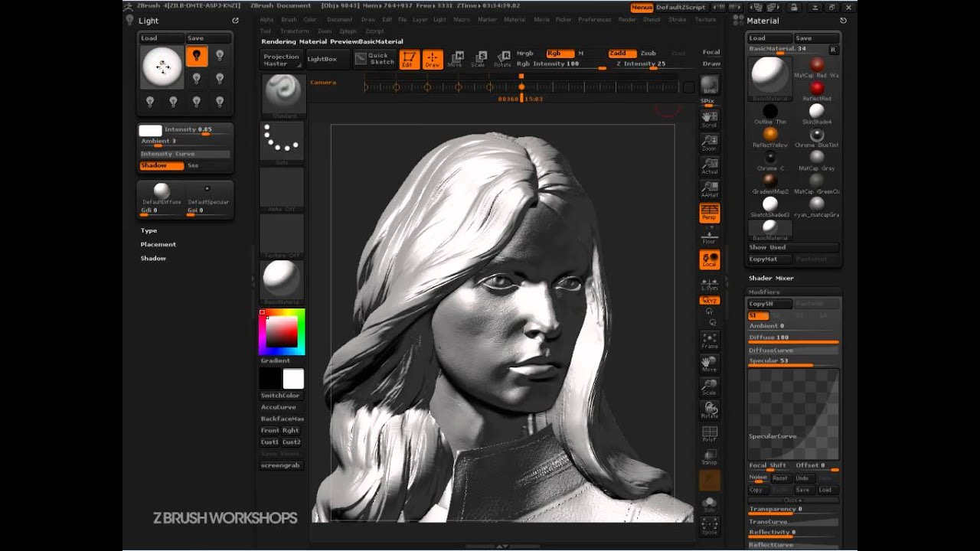980x551 pixels.
Task: Click the L.Sym icon
Action: click(x=710, y=284)
